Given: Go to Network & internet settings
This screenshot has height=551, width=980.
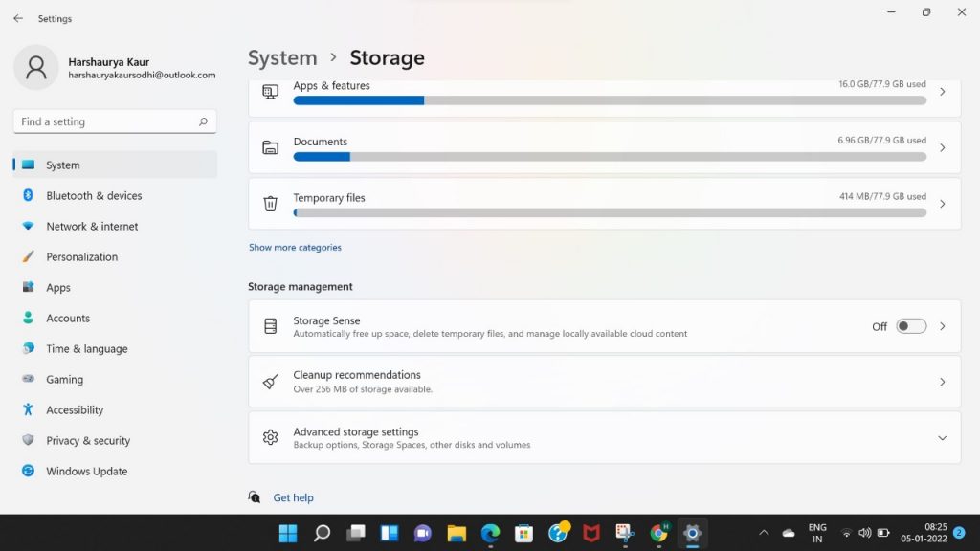Looking at the screenshot, I should tap(115, 226).
